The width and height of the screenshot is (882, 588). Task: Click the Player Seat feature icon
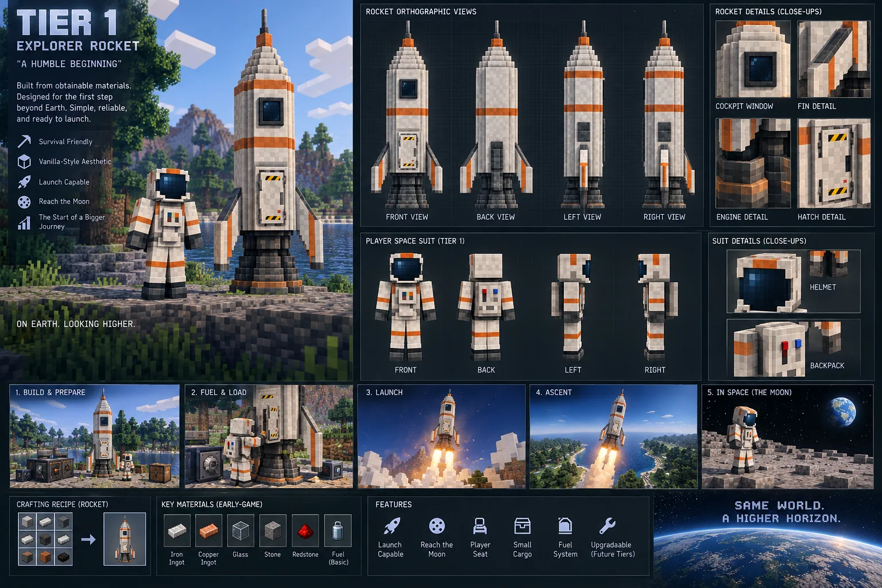tap(480, 525)
